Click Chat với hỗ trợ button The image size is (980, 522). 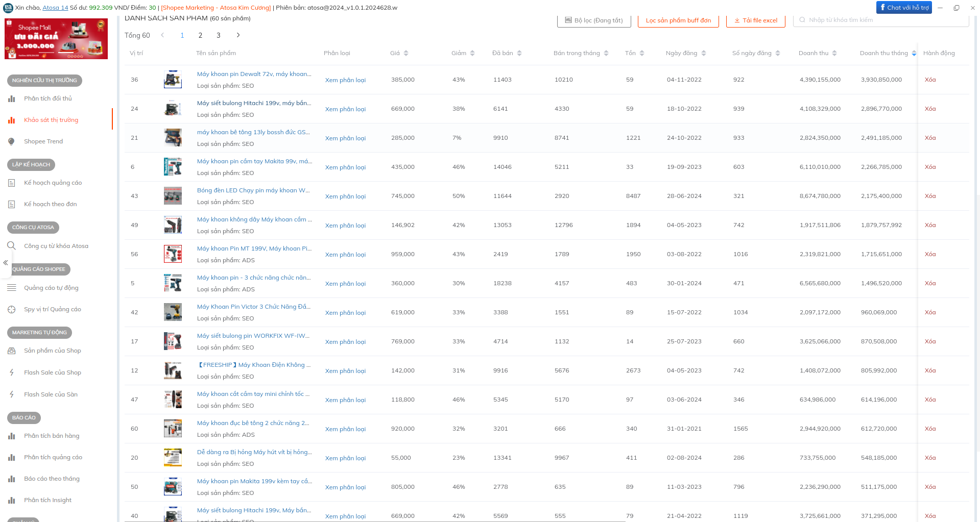point(904,7)
